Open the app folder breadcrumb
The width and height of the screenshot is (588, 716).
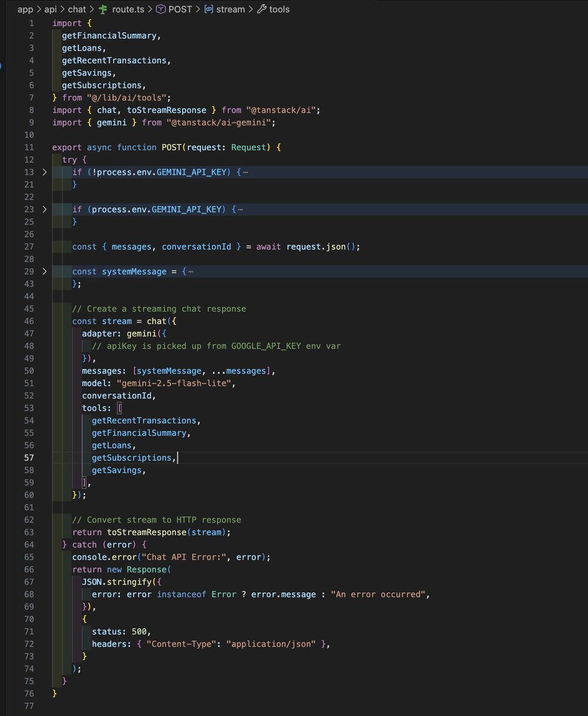click(25, 9)
